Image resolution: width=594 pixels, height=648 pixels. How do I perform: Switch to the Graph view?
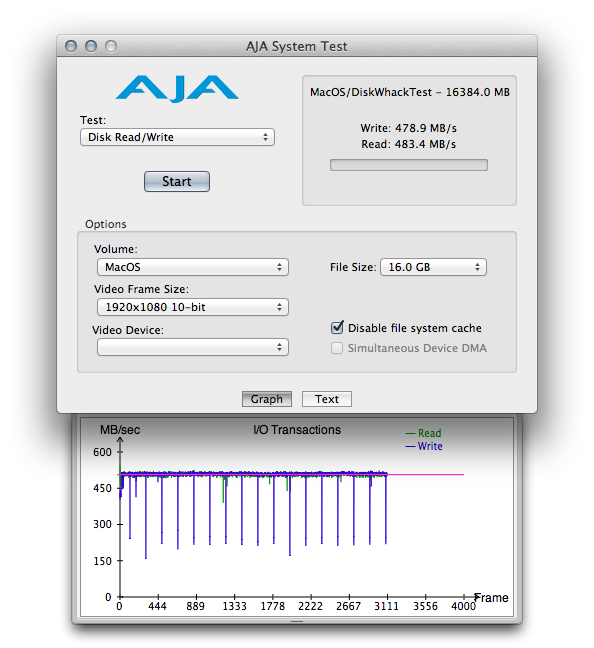pos(267,399)
